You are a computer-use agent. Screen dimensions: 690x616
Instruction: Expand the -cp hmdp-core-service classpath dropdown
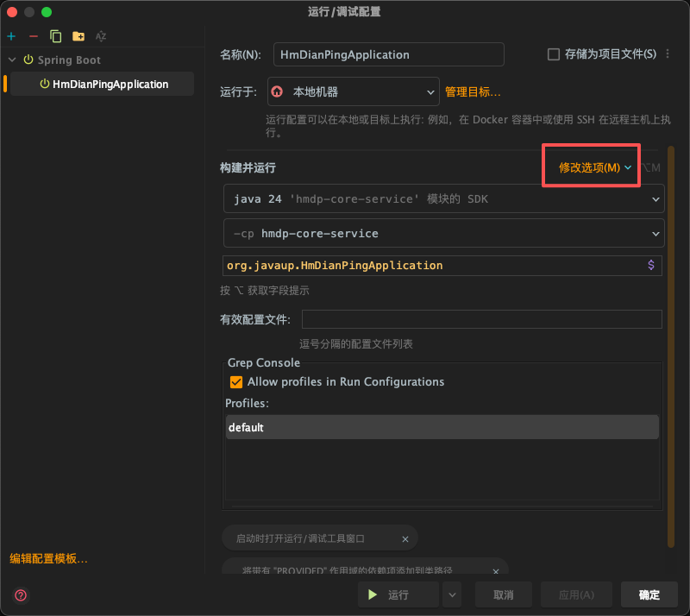(655, 233)
